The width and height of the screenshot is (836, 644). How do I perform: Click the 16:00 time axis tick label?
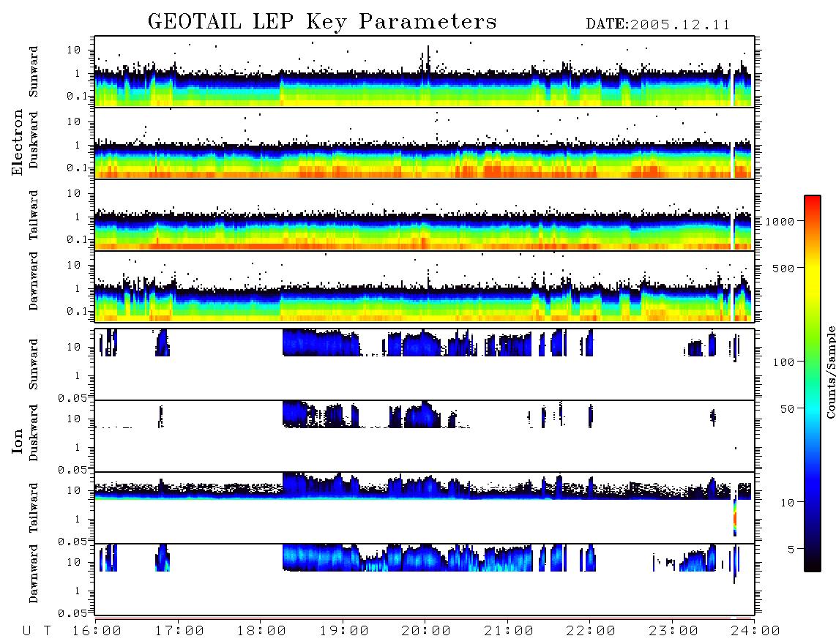pos(97,632)
